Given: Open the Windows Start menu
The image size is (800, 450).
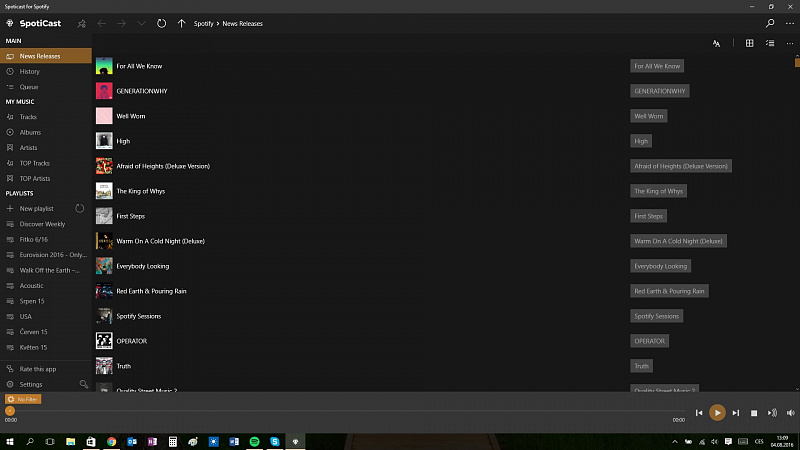Looking at the screenshot, I should point(10,441).
